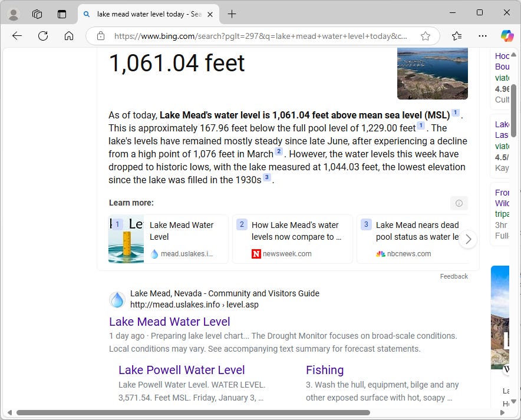
Task: Click the horizontal scrollbar thumb
Action: (x=193, y=412)
